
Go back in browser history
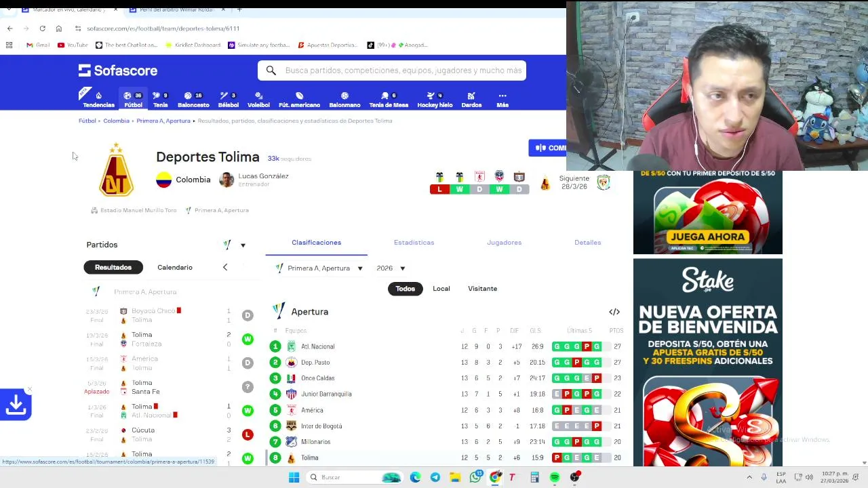click(x=9, y=28)
